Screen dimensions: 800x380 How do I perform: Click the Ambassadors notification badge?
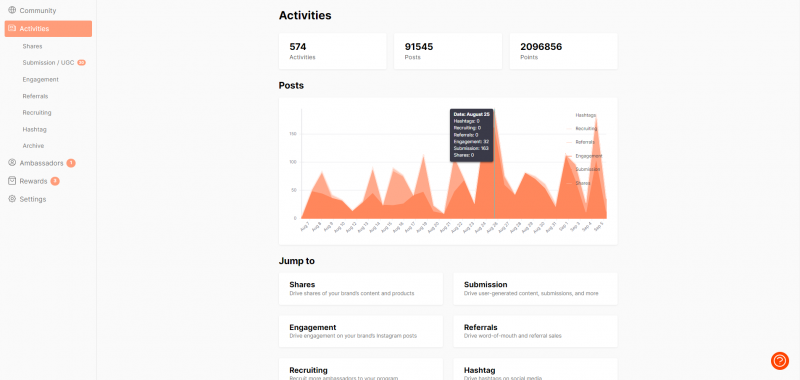[x=71, y=163]
